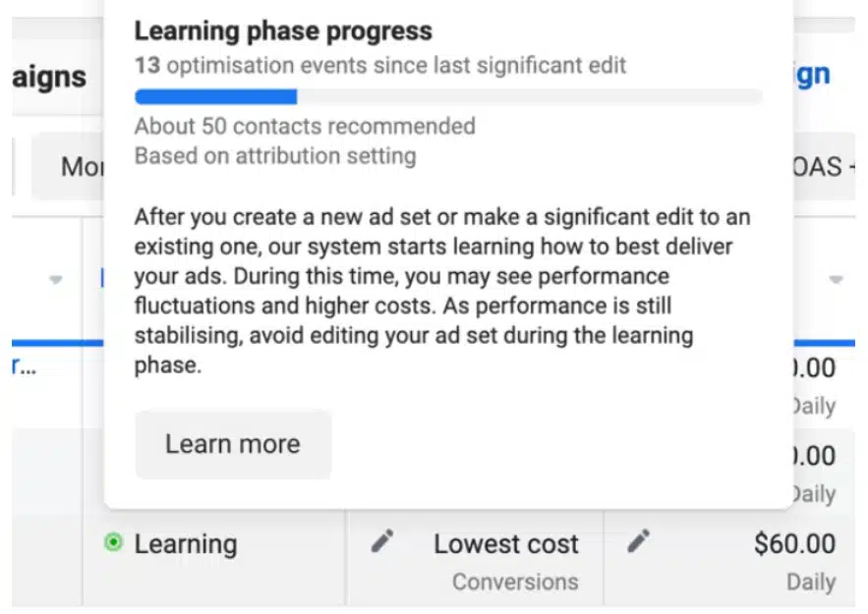Edit the Lowest cost bid strategy
Viewport: 868px width, 614px height.
[506, 543]
